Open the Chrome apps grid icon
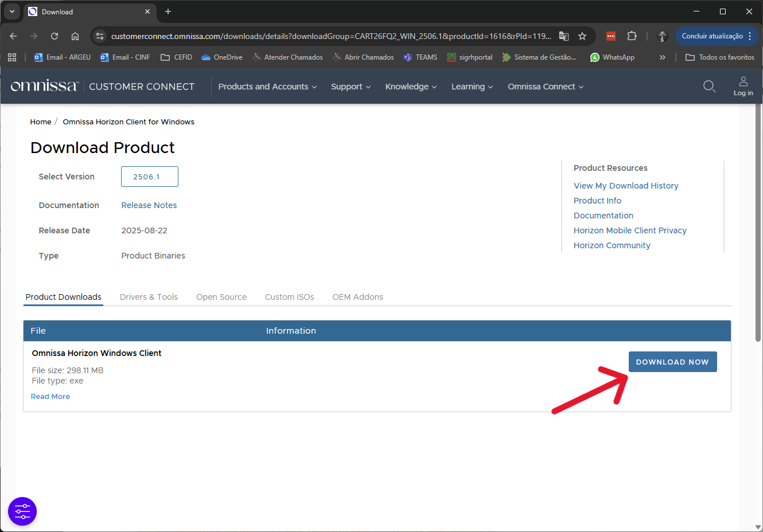 coord(12,57)
